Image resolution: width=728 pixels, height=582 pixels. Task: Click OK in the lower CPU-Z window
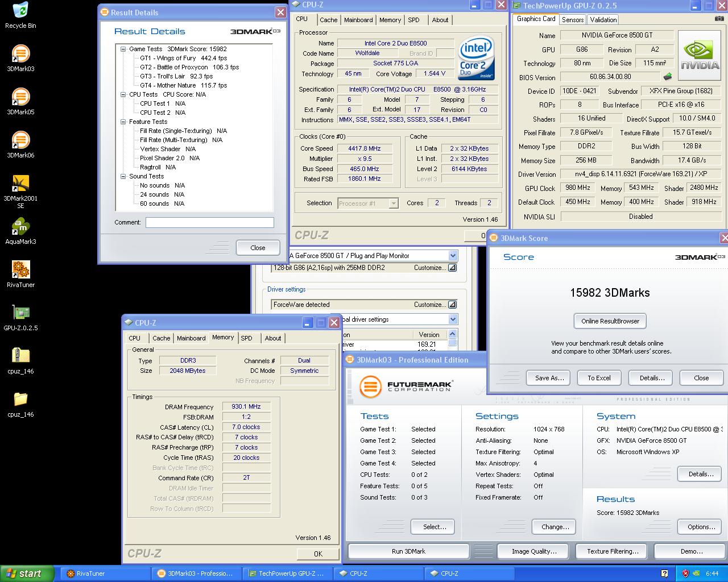click(318, 554)
